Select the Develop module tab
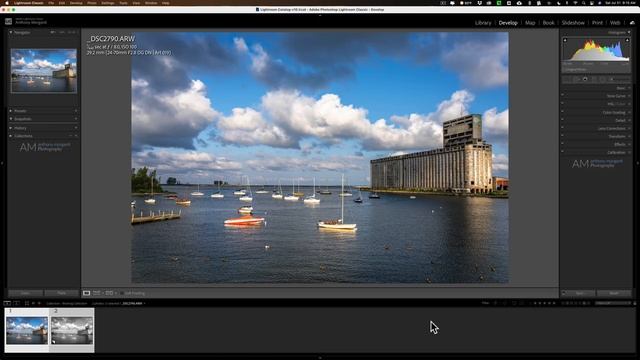640x360 pixels. [x=508, y=23]
